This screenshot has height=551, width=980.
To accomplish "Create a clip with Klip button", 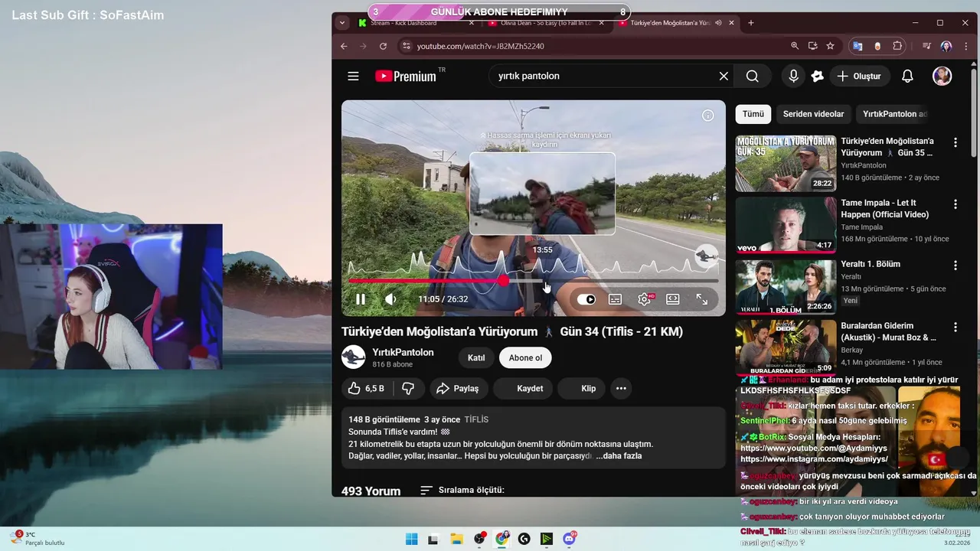I will pyautogui.click(x=581, y=389).
